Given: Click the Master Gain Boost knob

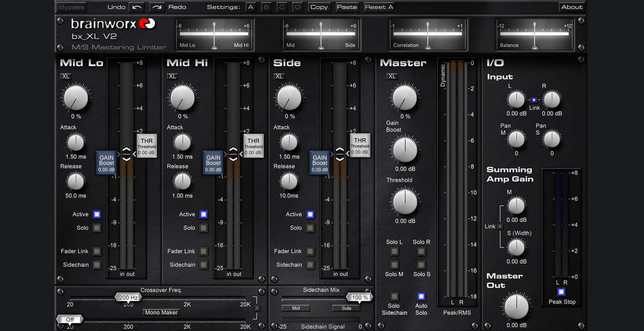Looking at the screenshot, I should pos(405,150).
